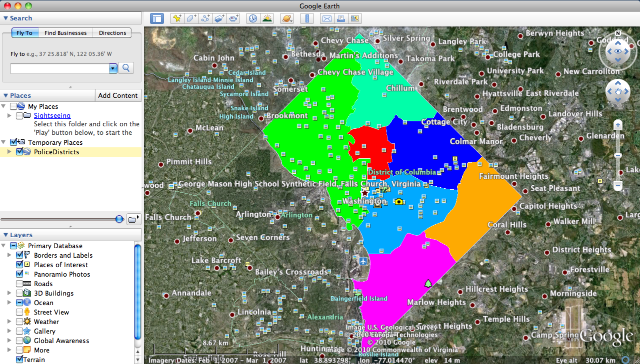Click the Add Content button
The height and width of the screenshot is (364, 640).
tap(118, 95)
